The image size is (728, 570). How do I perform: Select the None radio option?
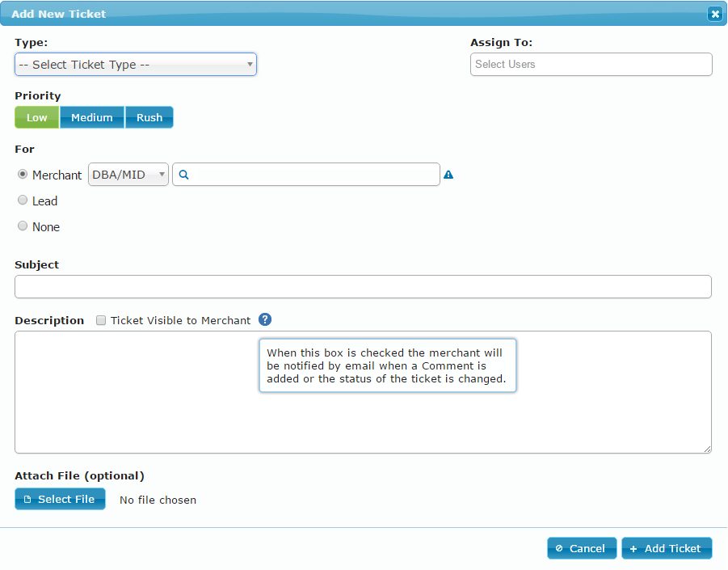pyautogui.click(x=23, y=226)
